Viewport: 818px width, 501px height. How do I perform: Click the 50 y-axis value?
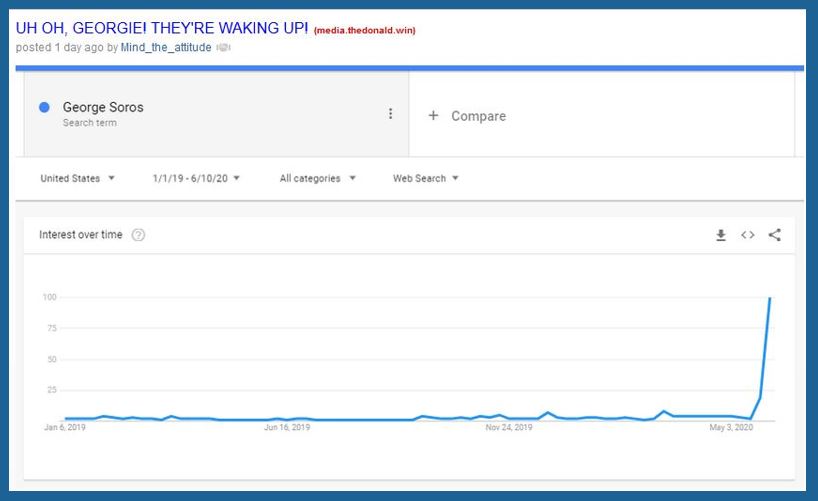pos(52,359)
